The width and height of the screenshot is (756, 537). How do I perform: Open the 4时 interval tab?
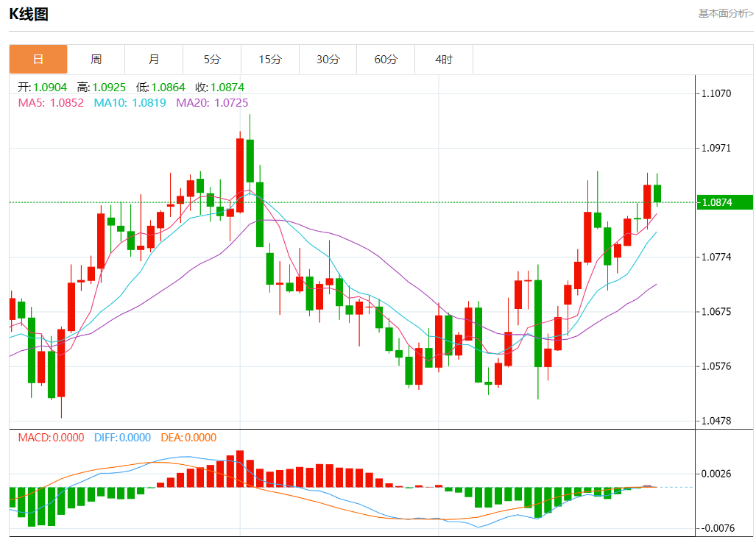[x=444, y=60]
